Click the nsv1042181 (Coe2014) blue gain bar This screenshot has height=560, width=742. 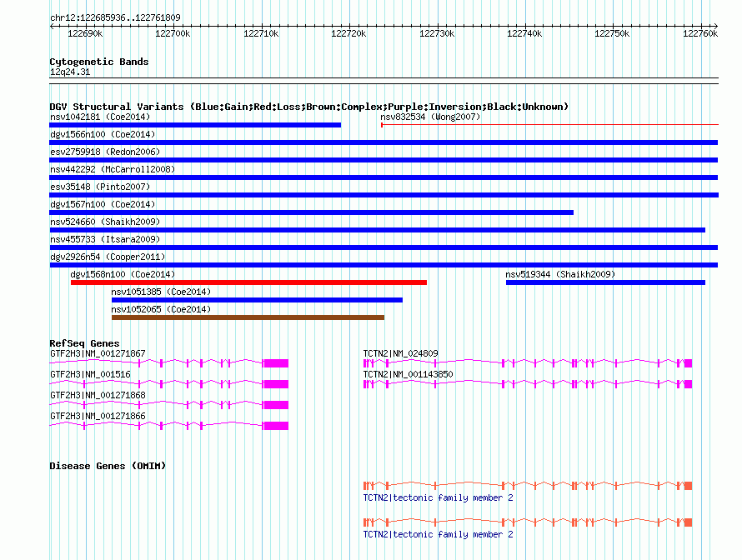coord(195,125)
